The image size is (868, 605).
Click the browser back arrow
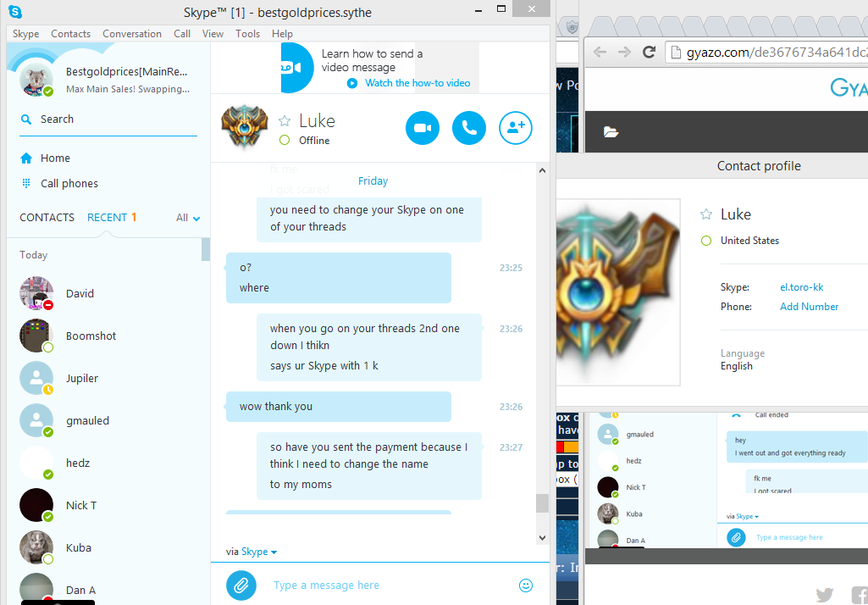(x=600, y=52)
